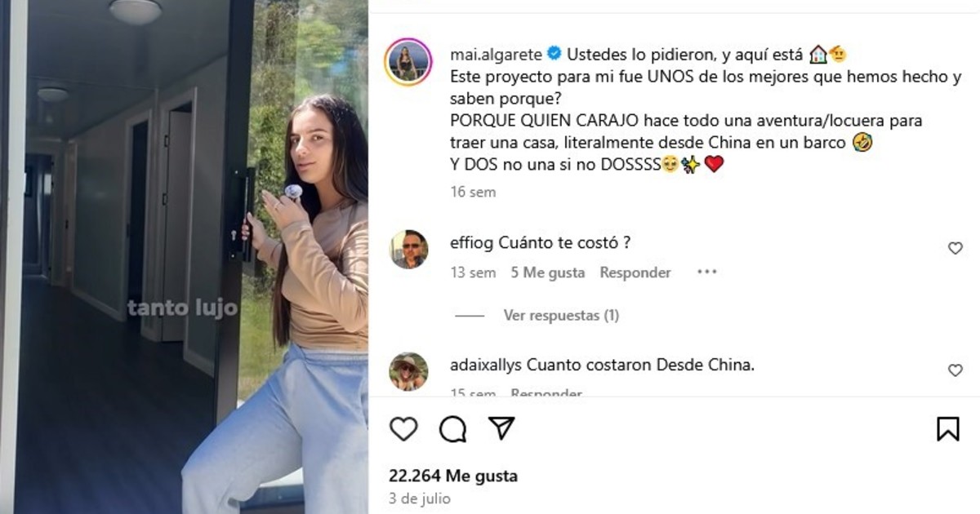This screenshot has height=514, width=980.
Task: Expand Ver respuestas (1) replies
Action: (x=561, y=316)
